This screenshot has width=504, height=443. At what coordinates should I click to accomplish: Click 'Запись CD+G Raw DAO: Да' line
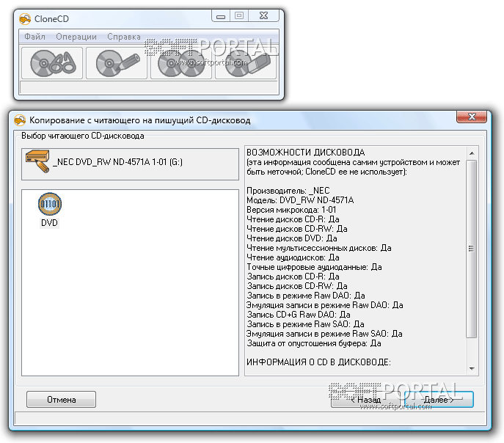[299, 315]
